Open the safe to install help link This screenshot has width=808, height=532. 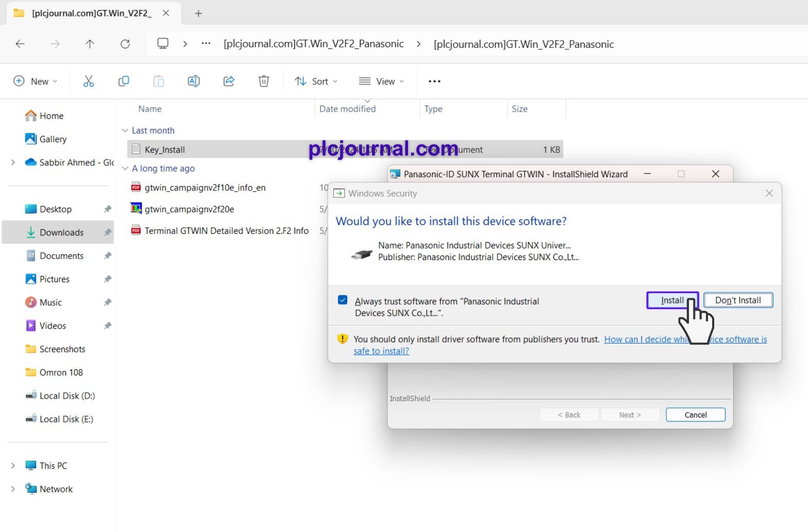click(381, 351)
